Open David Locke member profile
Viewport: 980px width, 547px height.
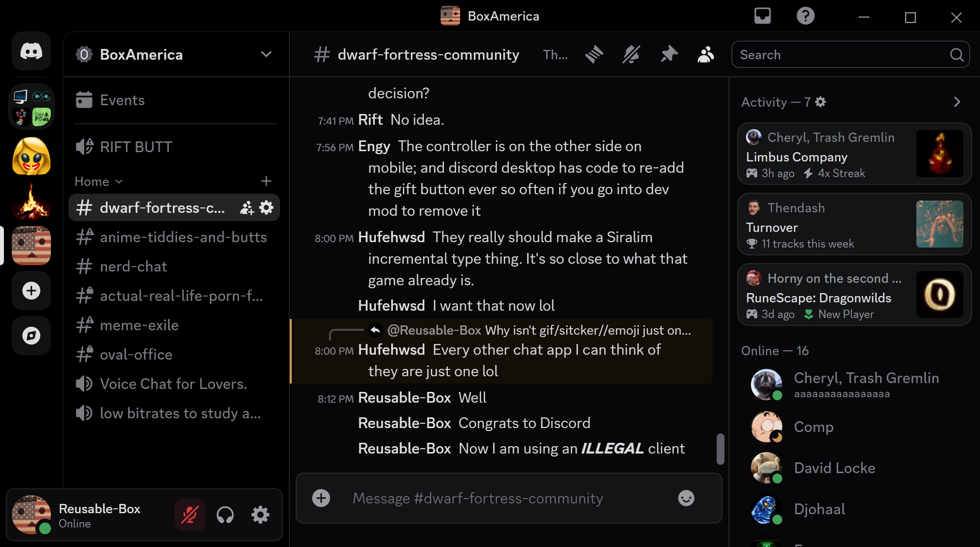pos(854,468)
